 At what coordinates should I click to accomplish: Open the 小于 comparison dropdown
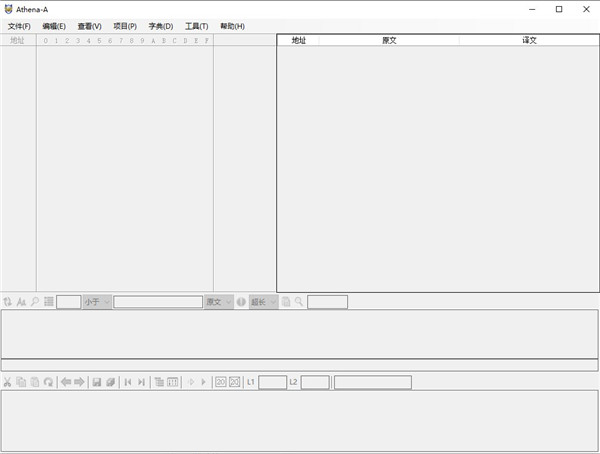[x=97, y=302]
